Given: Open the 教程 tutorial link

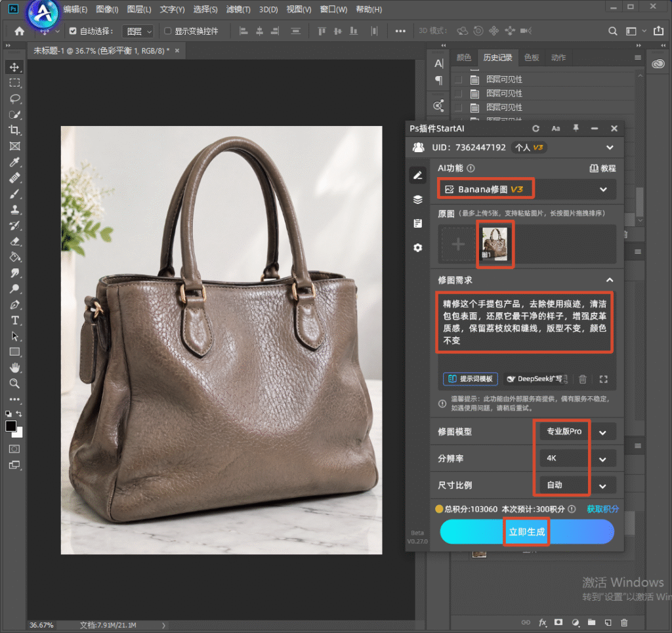Looking at the screenshot, I should tap(602, 169).
